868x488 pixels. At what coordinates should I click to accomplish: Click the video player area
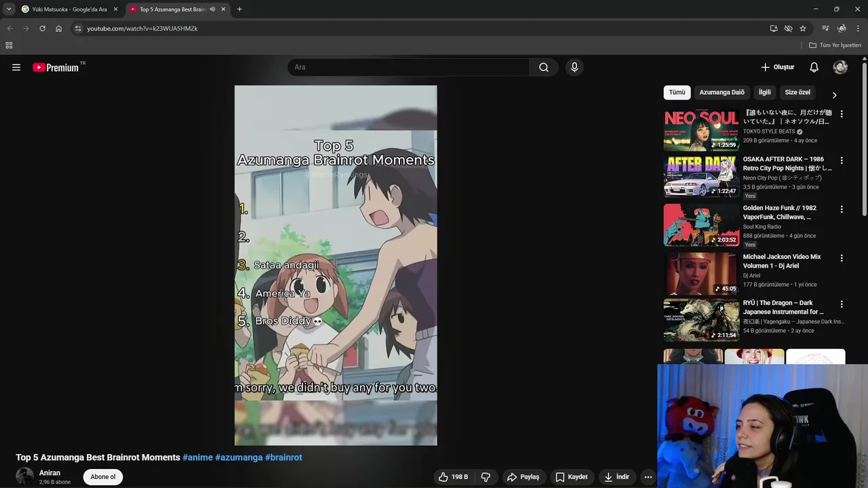(336, 265)
